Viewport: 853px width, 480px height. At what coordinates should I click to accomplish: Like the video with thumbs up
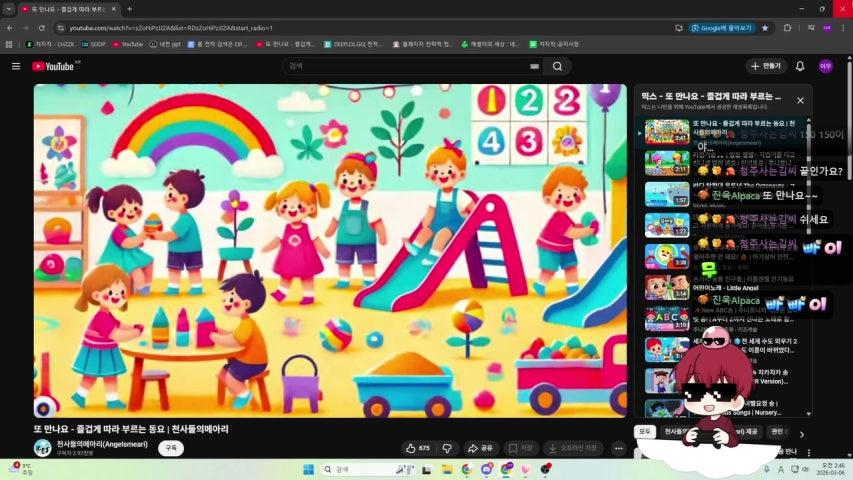pyautogui.click(x=418, y=449)
